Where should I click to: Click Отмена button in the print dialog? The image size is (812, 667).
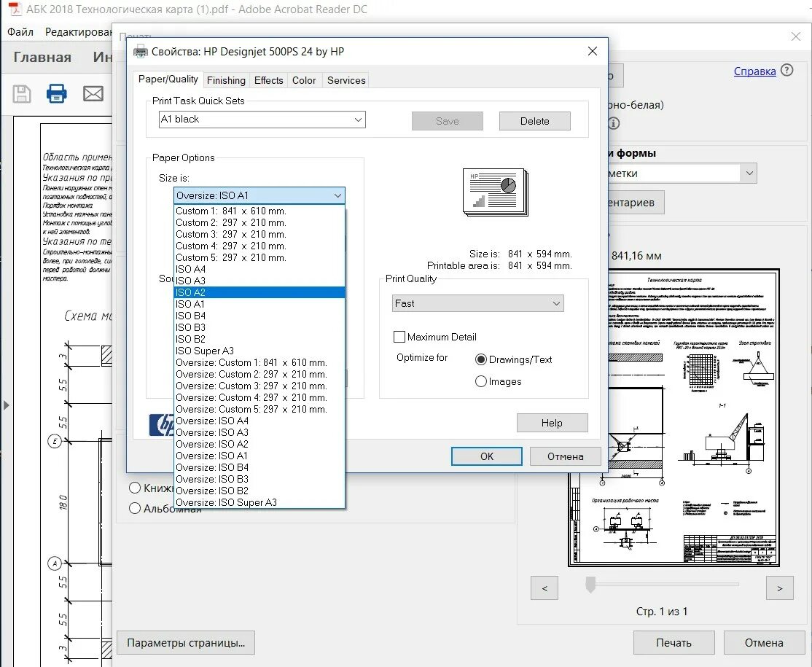click(x=764, y=643)
